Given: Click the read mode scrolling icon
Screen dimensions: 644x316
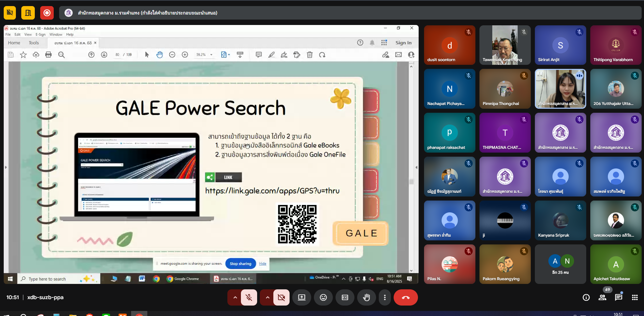Looking at the screenshot, I should pos(240,55).
